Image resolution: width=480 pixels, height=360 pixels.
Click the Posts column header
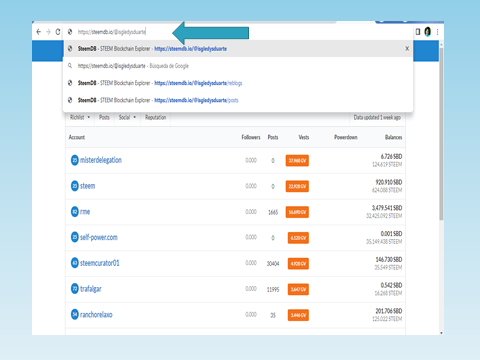[x=273, y=137]
